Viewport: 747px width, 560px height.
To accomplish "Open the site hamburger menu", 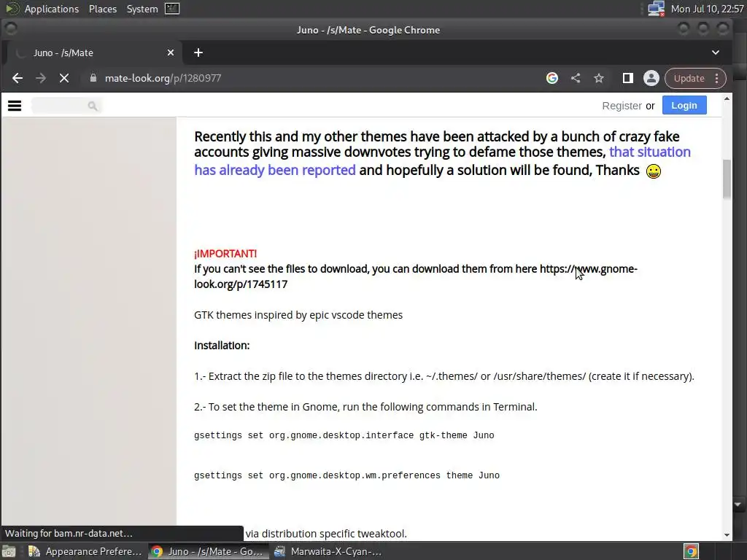I will [x=15, y=106].
